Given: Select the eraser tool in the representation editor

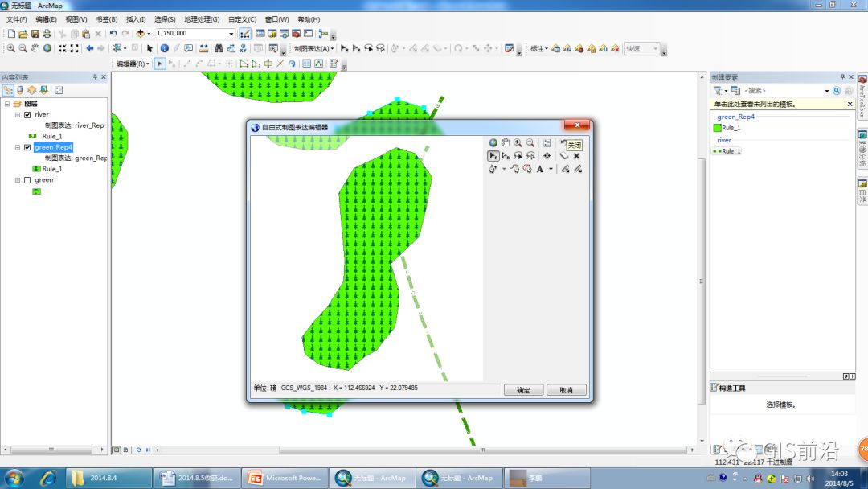Looking at the screenshot, I should point(564,155).
